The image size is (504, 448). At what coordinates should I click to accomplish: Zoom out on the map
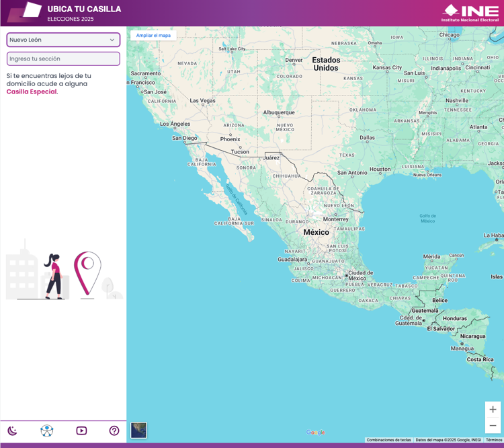tap(493, 426)
